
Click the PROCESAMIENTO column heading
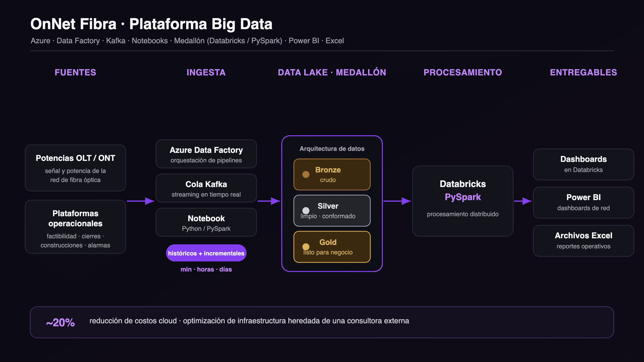click(463, 72)
